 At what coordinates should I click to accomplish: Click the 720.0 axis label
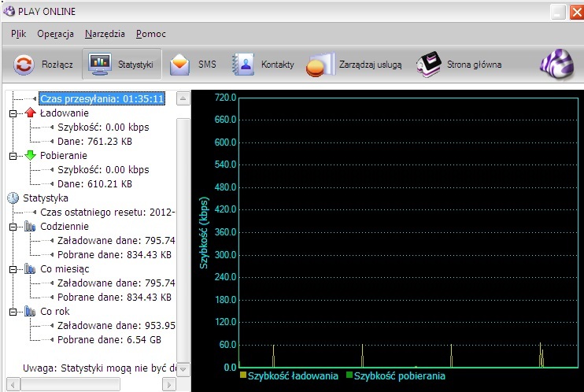[225, 98]
